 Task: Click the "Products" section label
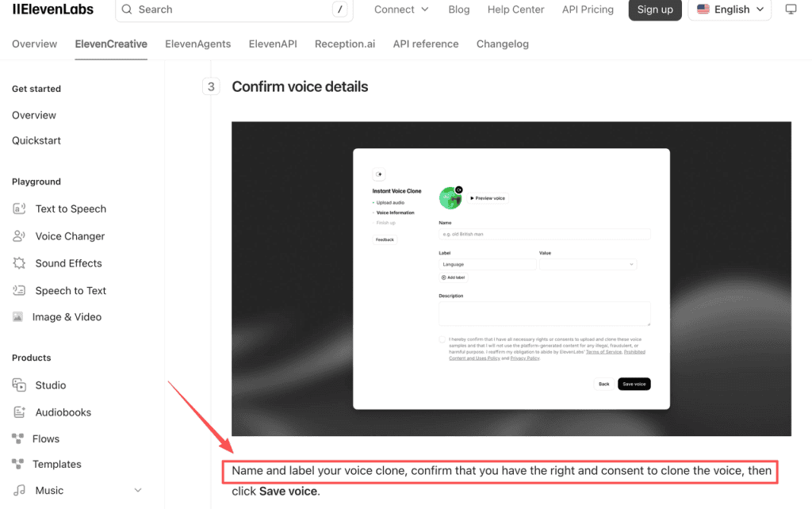click(x=32, y=358)
